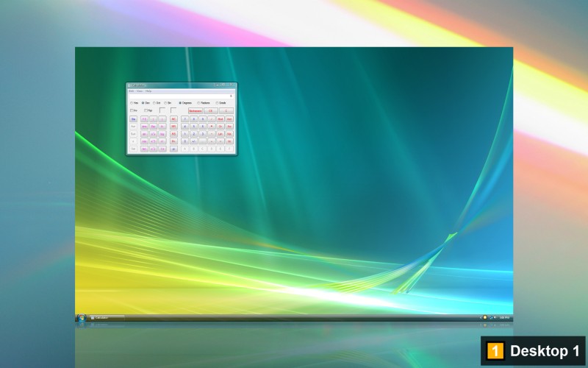Click the tan function button
Image resolution: width=588 pixels, height=368 pixels.
click(x=144, y=149)
